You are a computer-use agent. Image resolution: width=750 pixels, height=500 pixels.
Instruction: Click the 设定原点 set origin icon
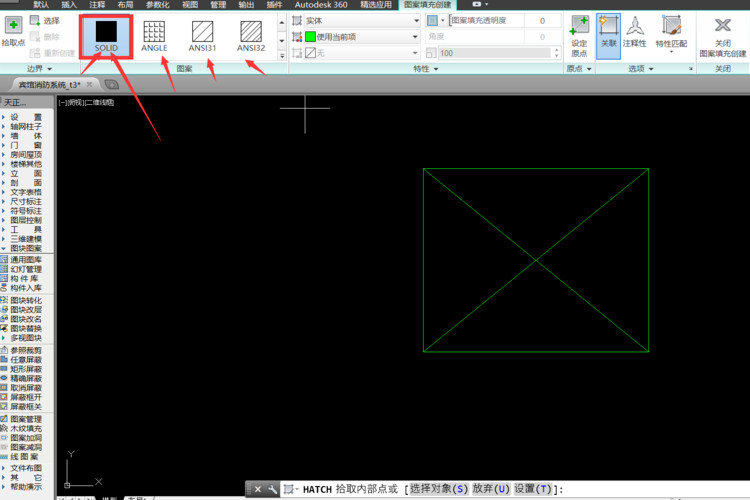pyautogui.click(x=579, y=25)
